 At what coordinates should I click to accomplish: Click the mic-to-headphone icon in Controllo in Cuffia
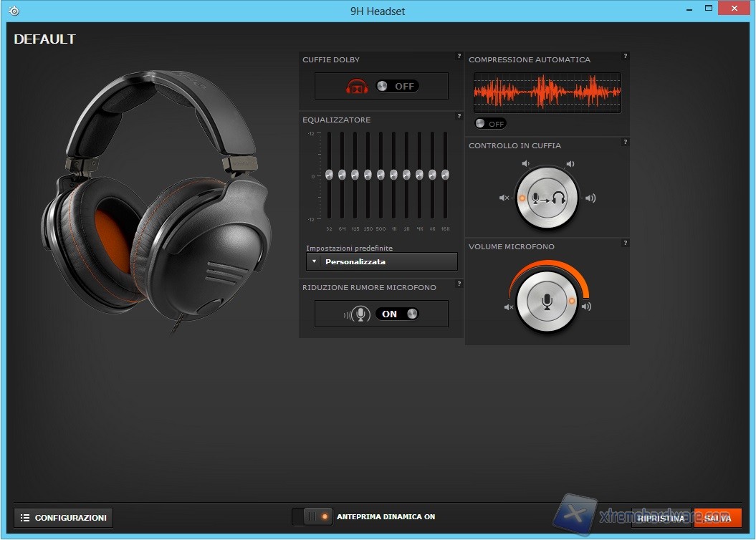(x=546, y=198)
